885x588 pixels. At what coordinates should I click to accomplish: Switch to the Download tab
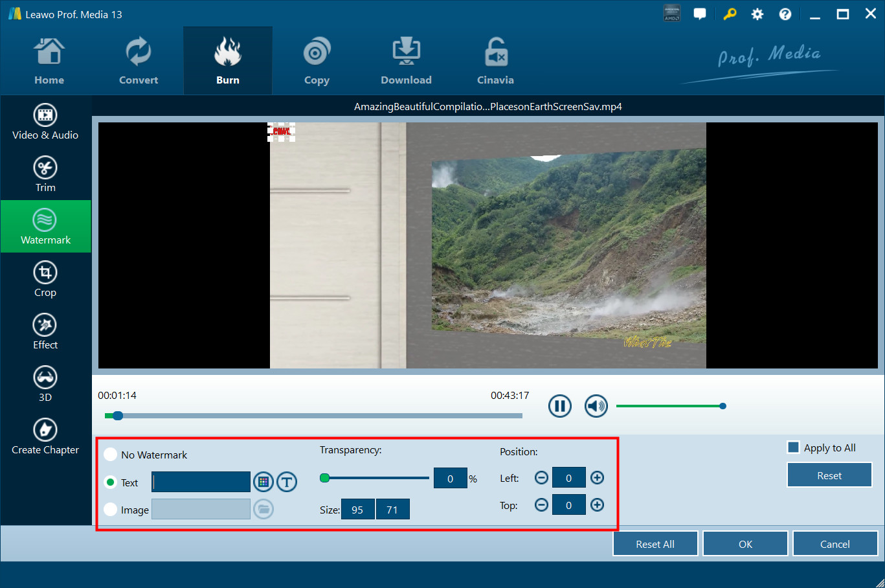(x=406, y=62)
